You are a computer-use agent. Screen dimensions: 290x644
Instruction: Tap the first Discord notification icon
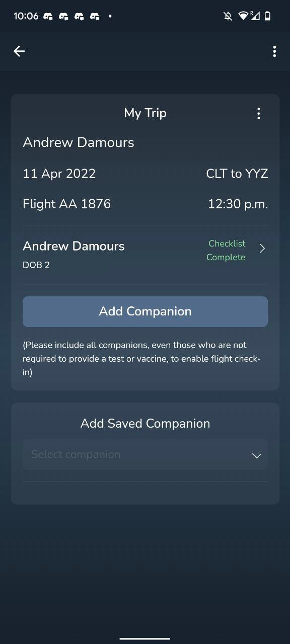pos(48,16)
